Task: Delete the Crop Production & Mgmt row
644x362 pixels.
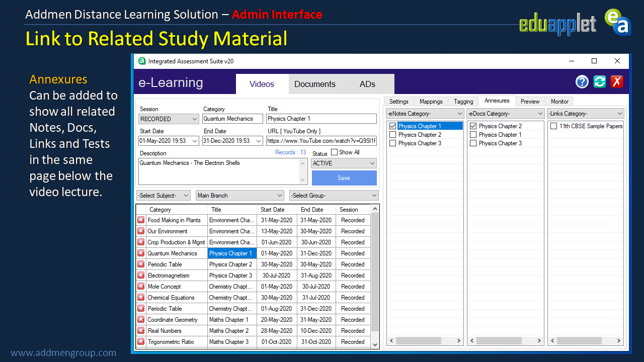Action: pyautogui.click(x=141, y=242)
